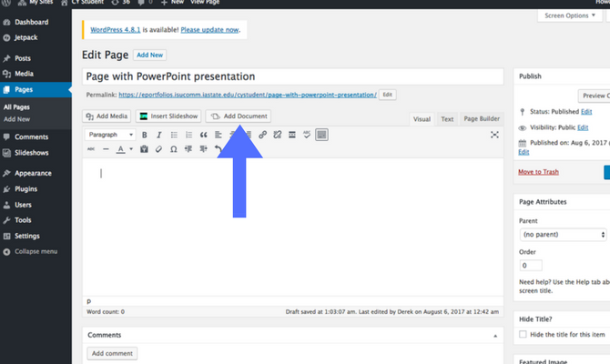This screenshot has height=364, width=610.
Task: Insert a horizontal line
Action: (106, 149)
